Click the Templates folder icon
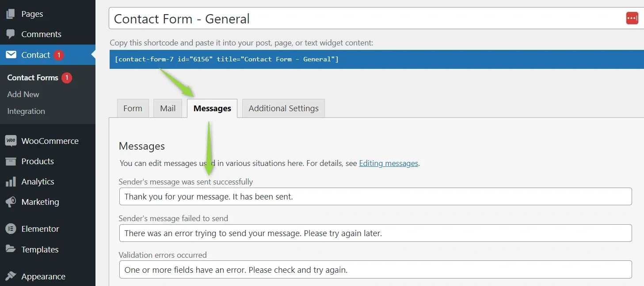Screen dimensions: 644x286 tap(11, 249)
